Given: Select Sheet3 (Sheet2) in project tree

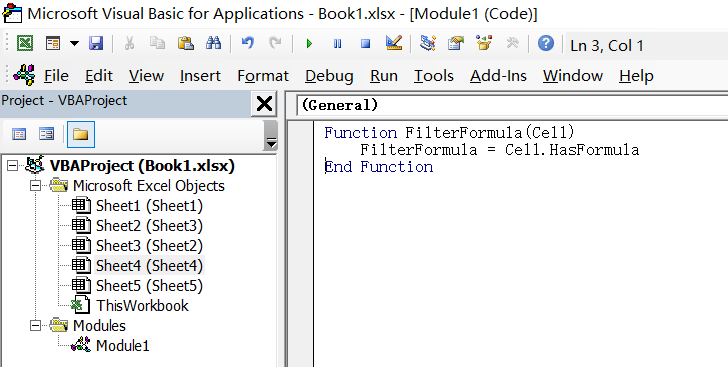Looking at the screenshot, I should [149, 246].
